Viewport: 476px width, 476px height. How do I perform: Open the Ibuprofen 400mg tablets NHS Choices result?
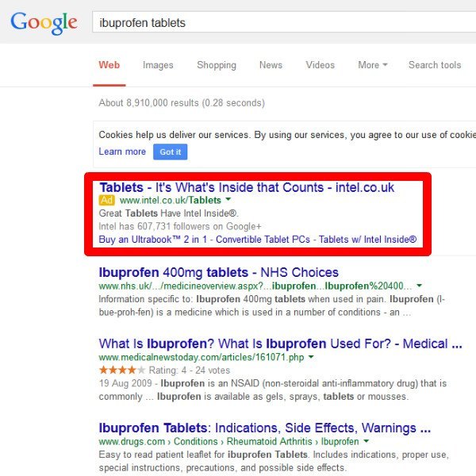tap(218, 272)
